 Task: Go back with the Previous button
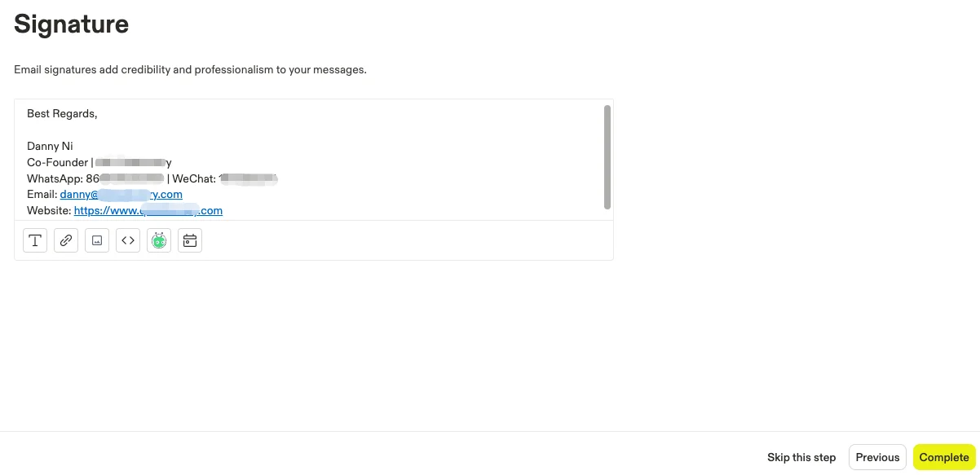(877, 457)
